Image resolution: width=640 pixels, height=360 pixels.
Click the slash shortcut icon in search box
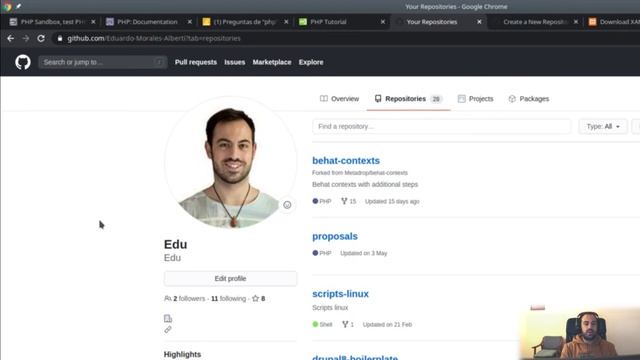159,62
